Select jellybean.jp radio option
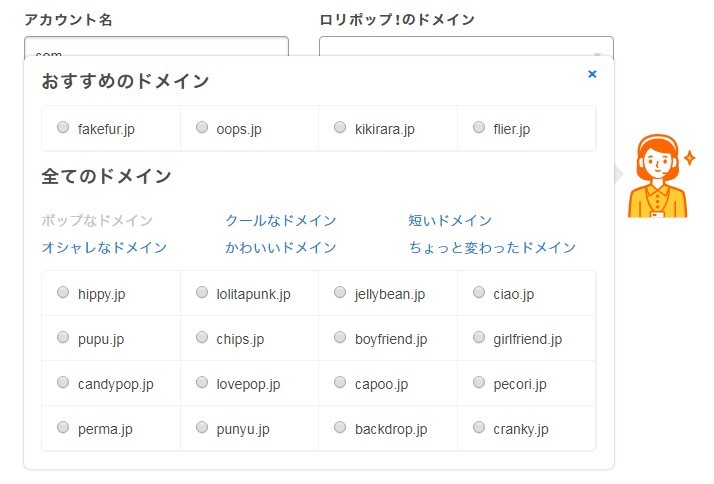Image resolution: width=714 pixels, height=484 pixels. [341, 293]
